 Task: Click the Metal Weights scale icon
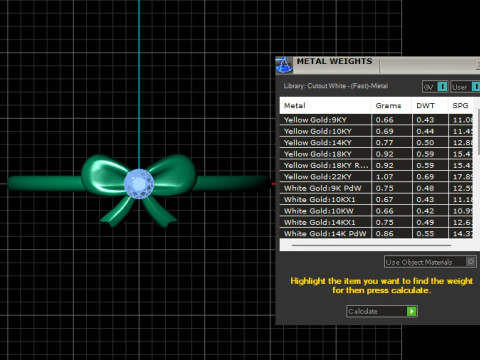coord(284,65)
